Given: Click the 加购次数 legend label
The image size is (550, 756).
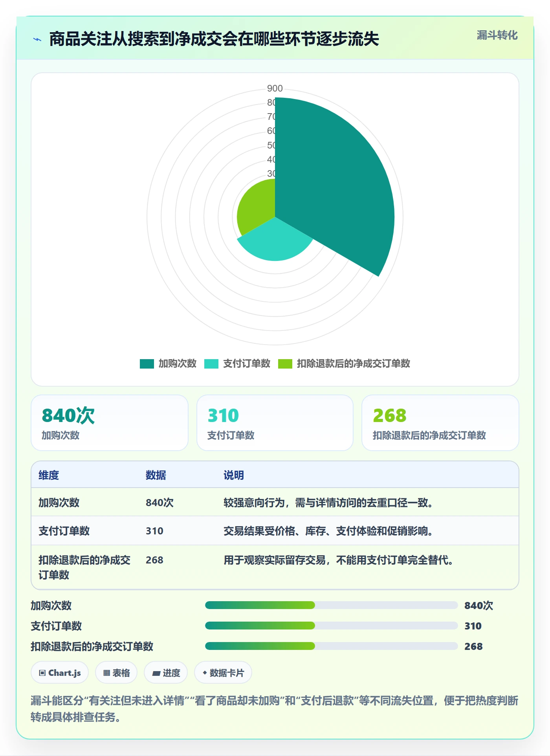Looking at the screenshot, I should (x=178, y=363).
